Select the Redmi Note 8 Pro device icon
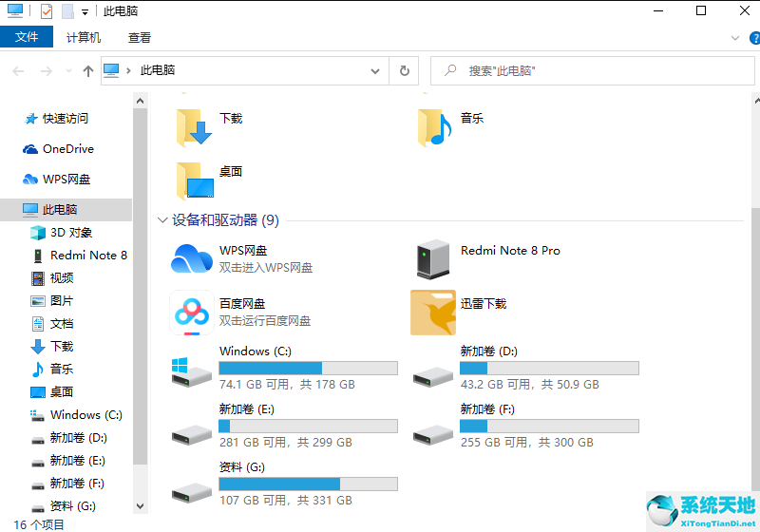 (x=433, y=259)
